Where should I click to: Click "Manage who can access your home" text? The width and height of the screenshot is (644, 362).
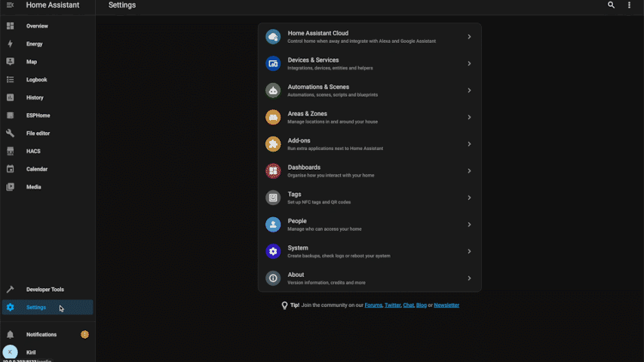point(324,229)
